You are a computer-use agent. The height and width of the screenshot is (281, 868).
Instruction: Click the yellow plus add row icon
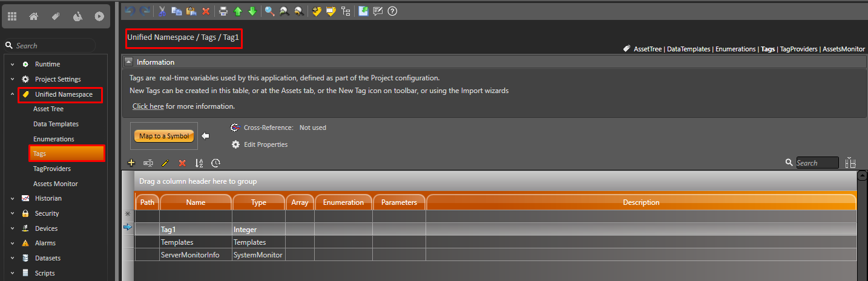click(x=131, y=163)
